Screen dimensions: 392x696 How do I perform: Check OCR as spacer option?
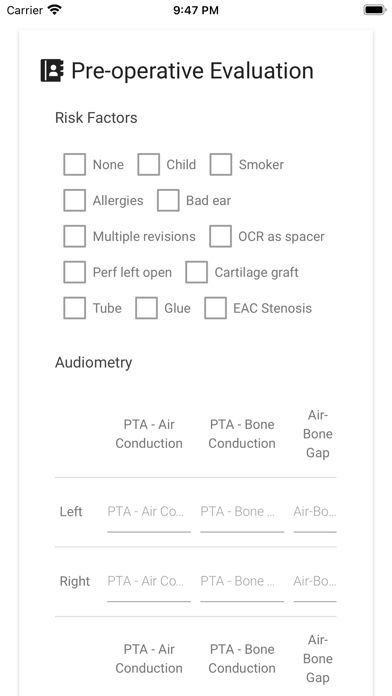click(220, 237)
